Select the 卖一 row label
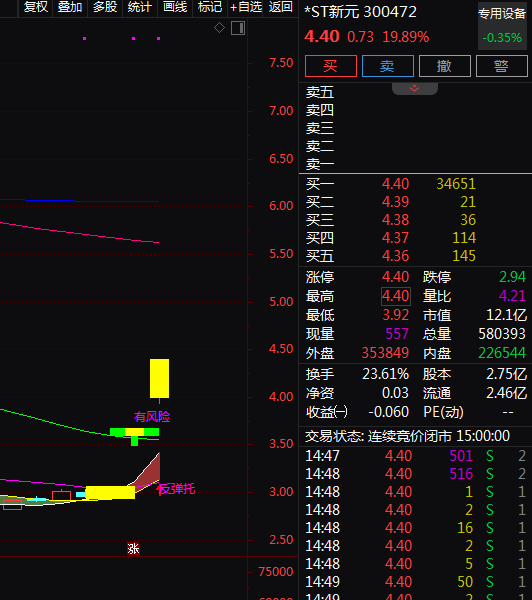 tap(320, 165)
